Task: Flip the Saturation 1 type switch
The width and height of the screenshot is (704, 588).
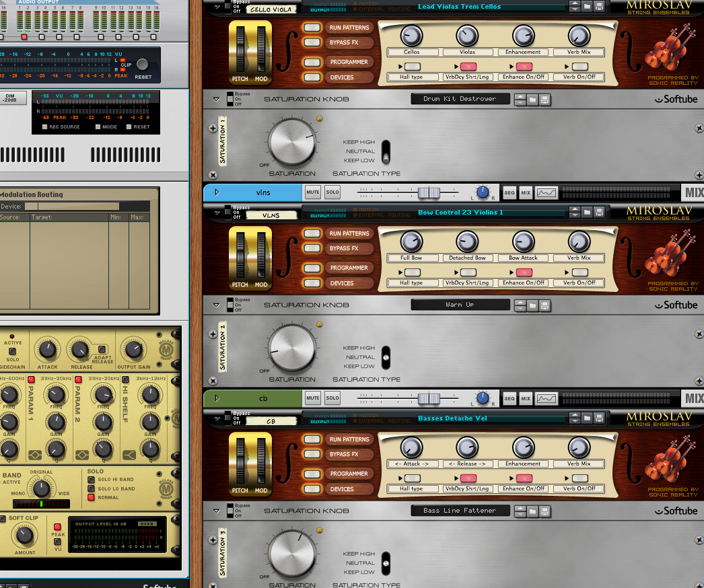Action: 386,152
